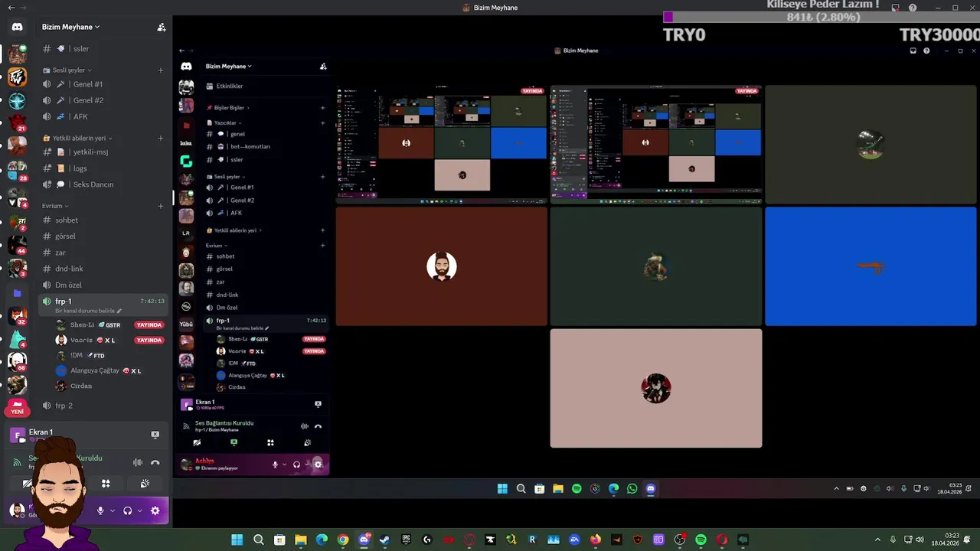
Task: Open microphone input options arrow
Action: point(112,510)
